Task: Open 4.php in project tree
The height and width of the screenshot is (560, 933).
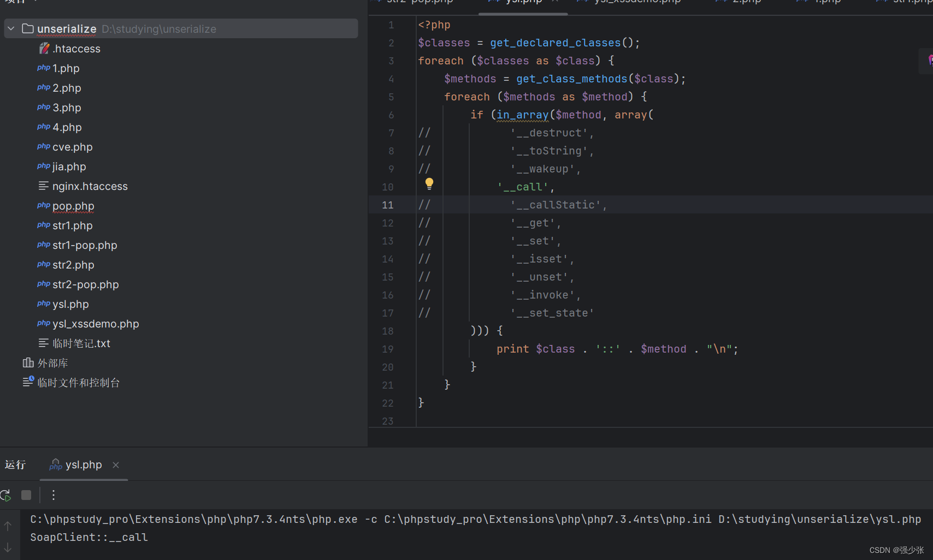Action: 67,127
